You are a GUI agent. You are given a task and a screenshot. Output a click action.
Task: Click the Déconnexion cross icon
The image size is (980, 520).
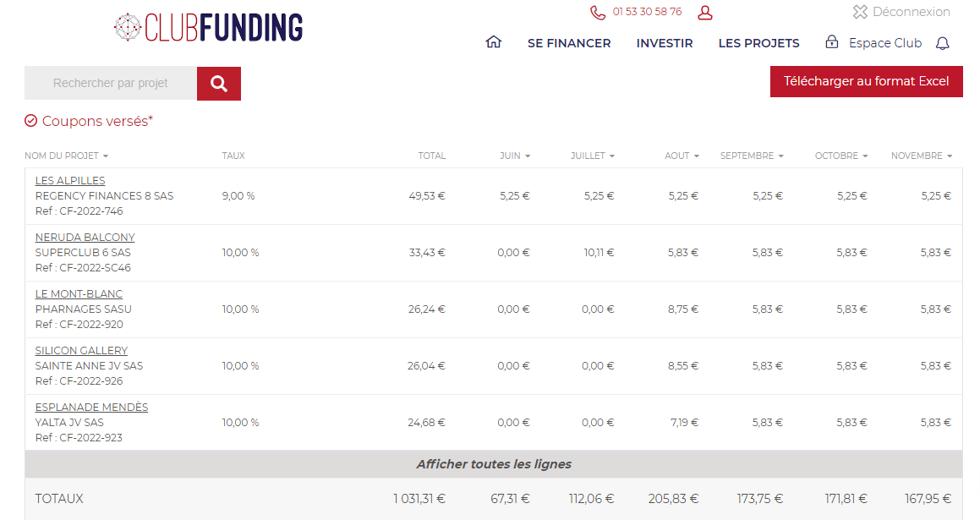861,13
